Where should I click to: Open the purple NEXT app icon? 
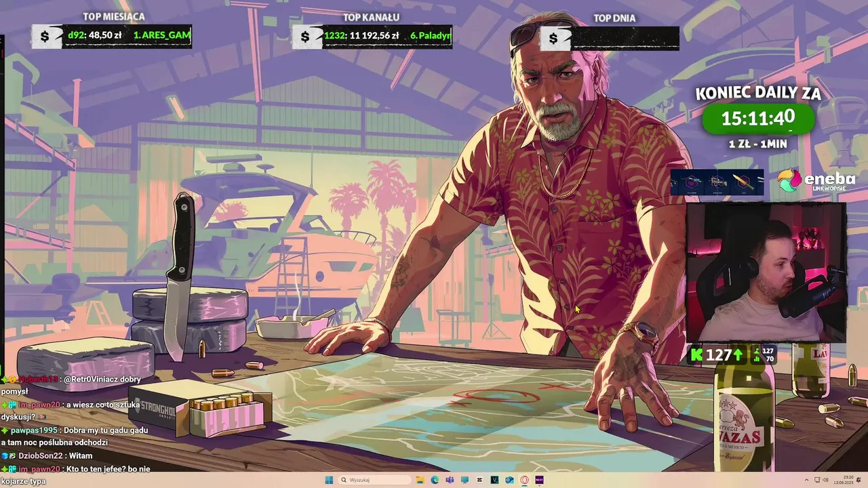(x=539, y=480)
